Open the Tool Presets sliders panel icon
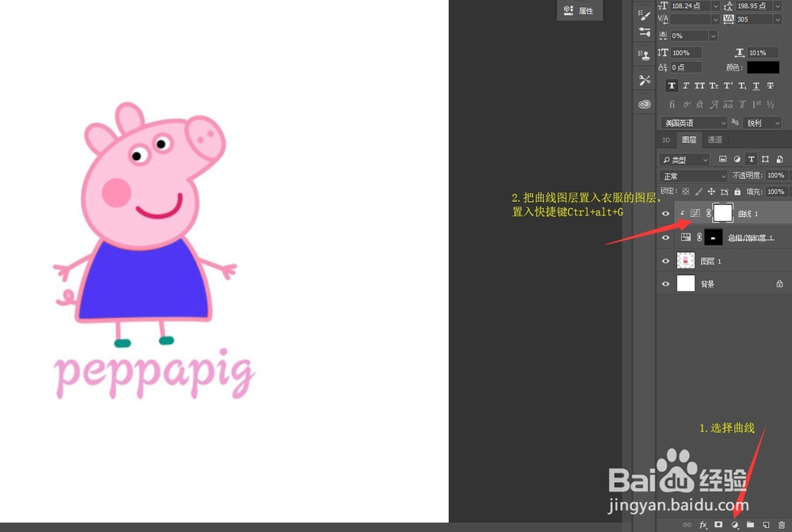Screen dimensions: 792x532 [645, 32]
